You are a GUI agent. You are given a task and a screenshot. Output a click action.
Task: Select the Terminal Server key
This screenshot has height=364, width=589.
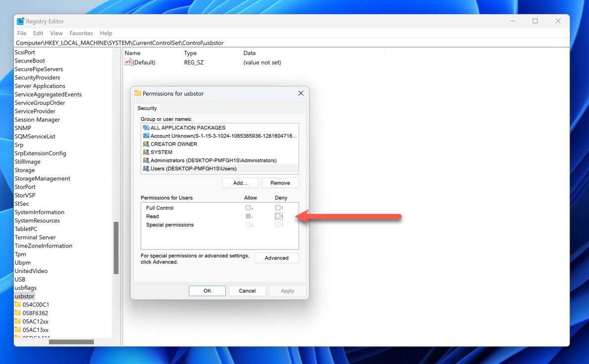tap(35, 237)
